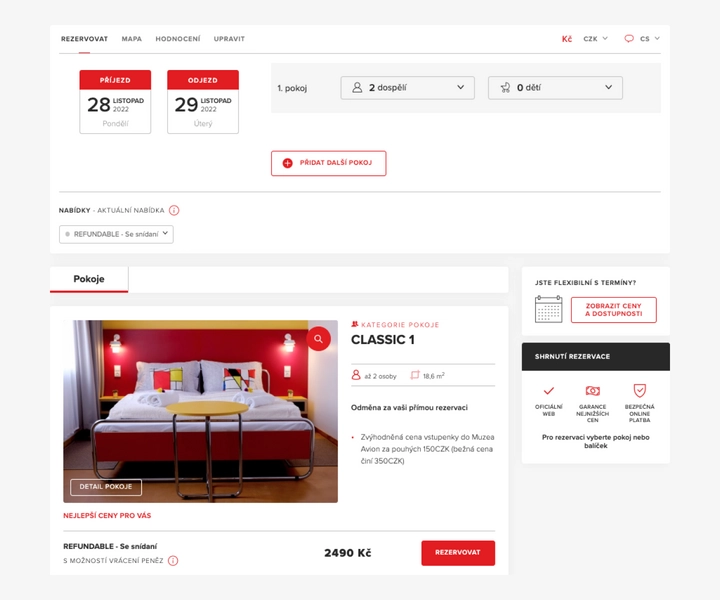Image resolution: width=720 pixels, height=600 pixels.
Task: Open the 2 dospělí guests dropdown
Action: (x=407, y=88)
